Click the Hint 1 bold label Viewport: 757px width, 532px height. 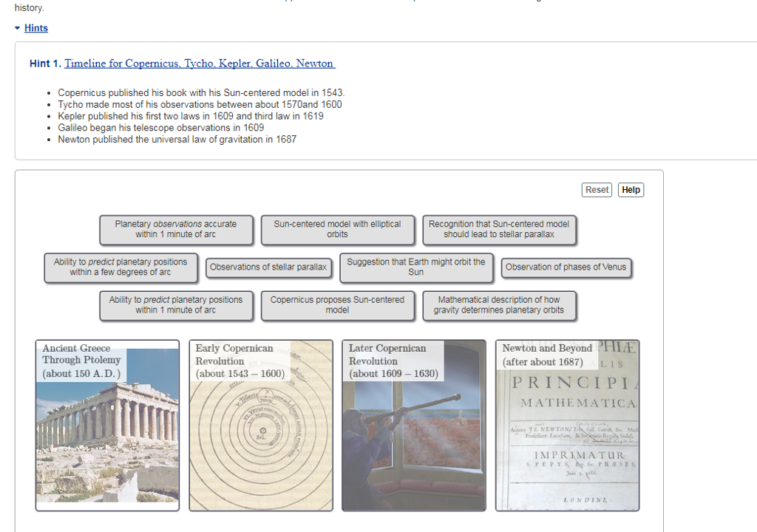[x=45, y=64]
